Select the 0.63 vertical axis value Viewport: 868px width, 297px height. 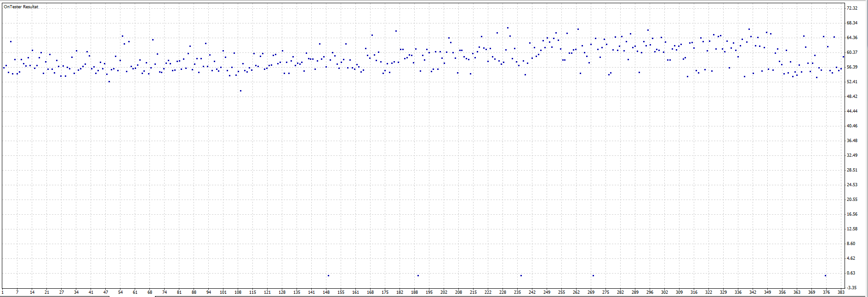click(851, 273)
